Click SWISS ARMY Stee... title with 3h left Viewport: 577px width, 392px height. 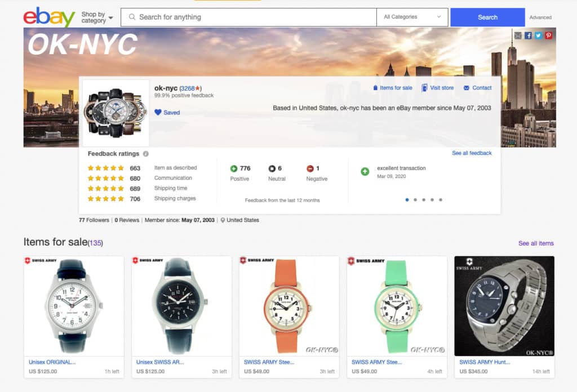click(269, 362)
